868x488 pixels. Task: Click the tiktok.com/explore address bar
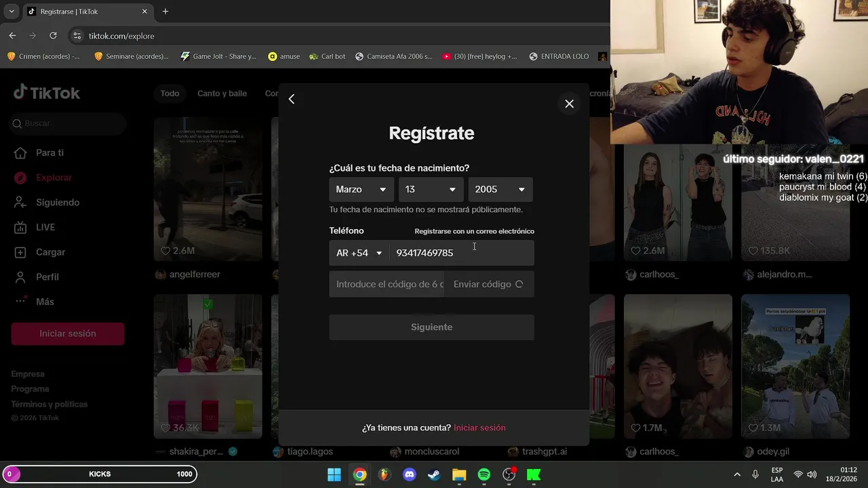click(339, 36)
